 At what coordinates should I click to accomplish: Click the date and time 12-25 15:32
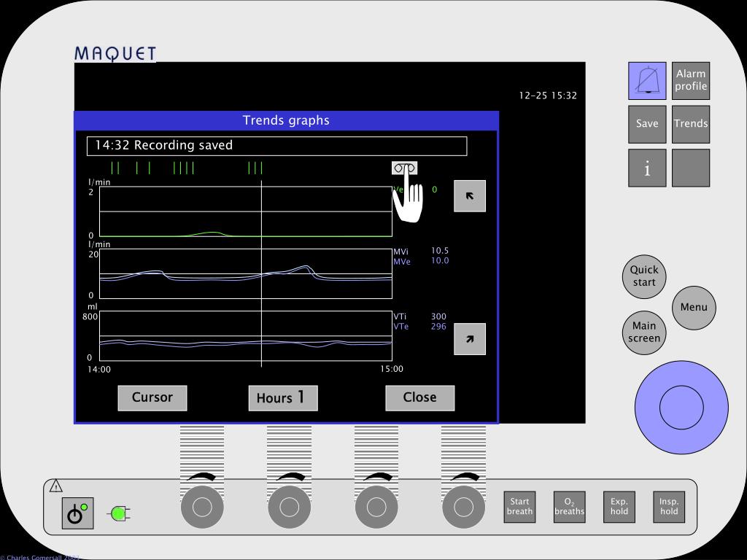tap(548, 96)
